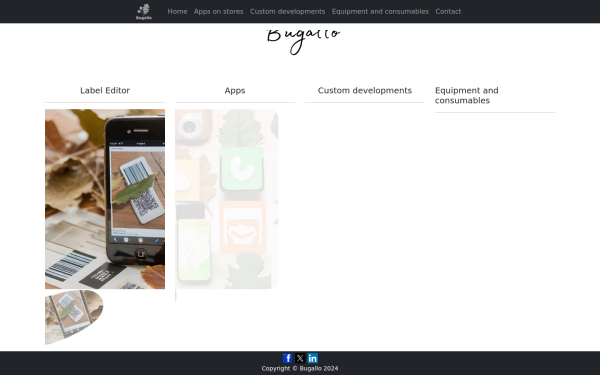
Task: Open Equipment and consumables in the top navigation
Action: [380, 11]
